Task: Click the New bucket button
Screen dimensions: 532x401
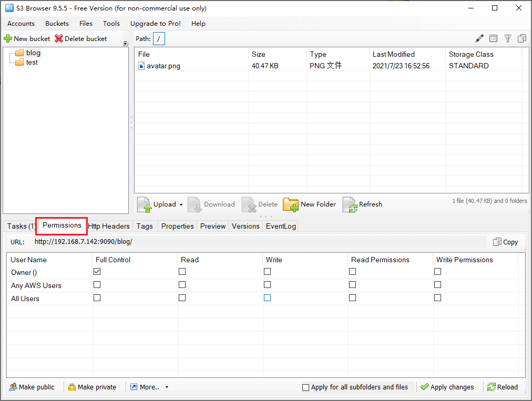Action: (x=27, y=39)
